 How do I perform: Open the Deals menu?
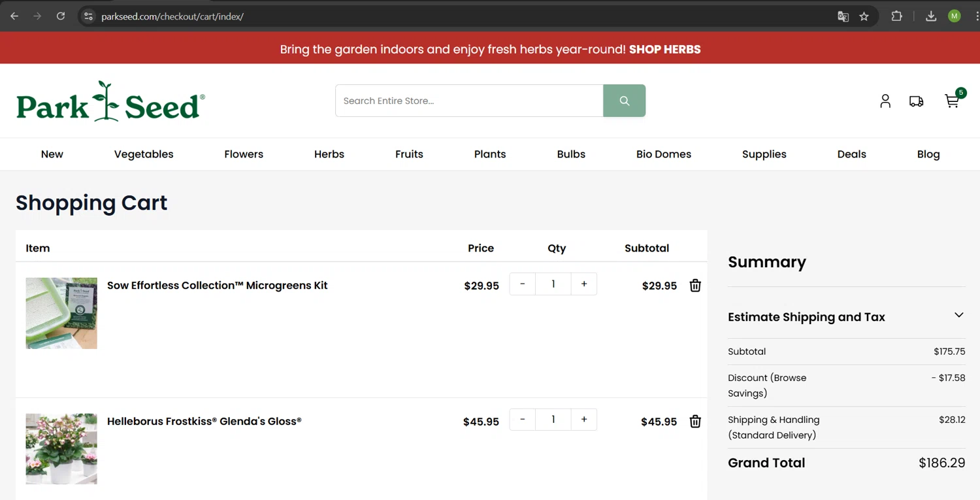(x=852, y=154)
